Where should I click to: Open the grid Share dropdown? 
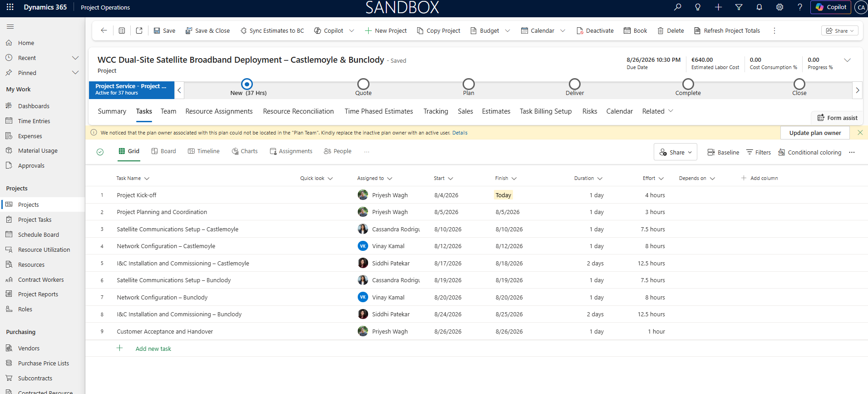click(676, 152)
